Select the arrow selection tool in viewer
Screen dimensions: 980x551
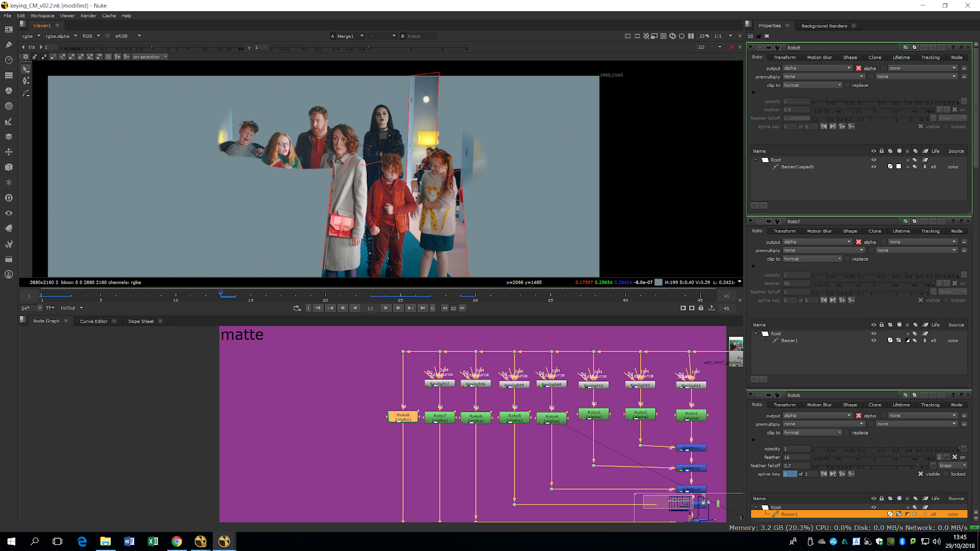(26, 69)
